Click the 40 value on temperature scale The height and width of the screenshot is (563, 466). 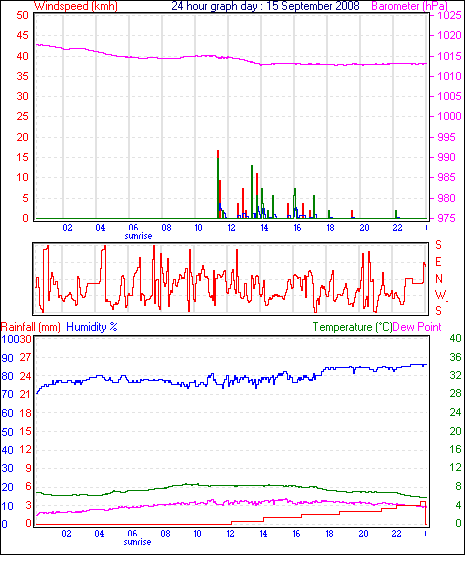(455, 338)
